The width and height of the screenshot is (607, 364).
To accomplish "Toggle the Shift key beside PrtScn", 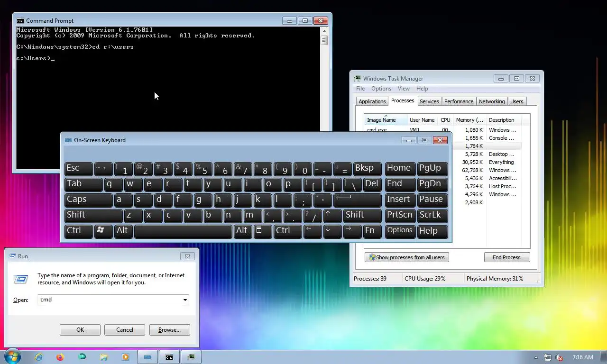I will tap(362, 215).
